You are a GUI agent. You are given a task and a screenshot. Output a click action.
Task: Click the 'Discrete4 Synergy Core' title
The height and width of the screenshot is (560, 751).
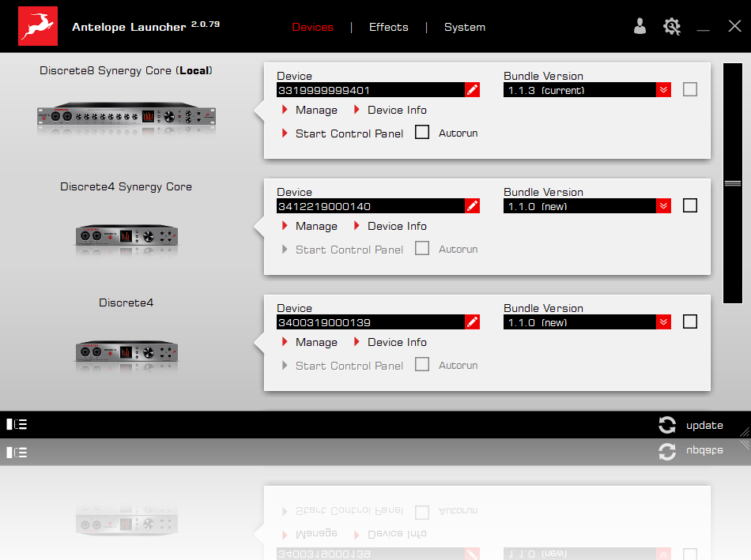pos(126,186)
